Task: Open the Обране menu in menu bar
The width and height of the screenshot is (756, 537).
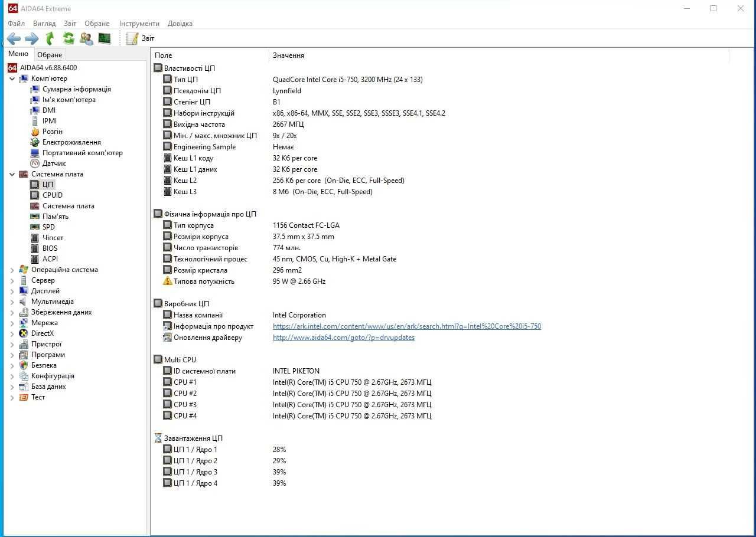Action: [97, 24]
